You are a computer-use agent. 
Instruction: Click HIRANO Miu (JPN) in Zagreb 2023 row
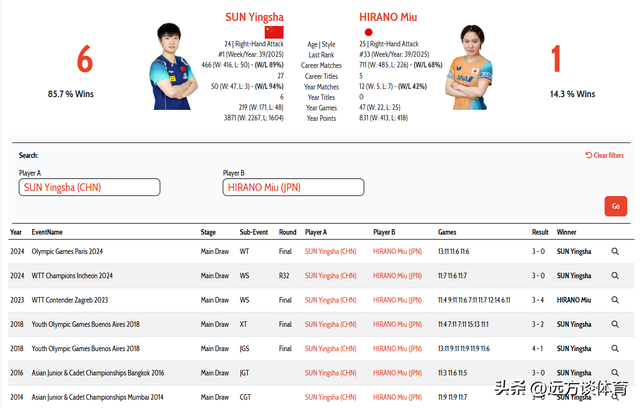[397, 300]
